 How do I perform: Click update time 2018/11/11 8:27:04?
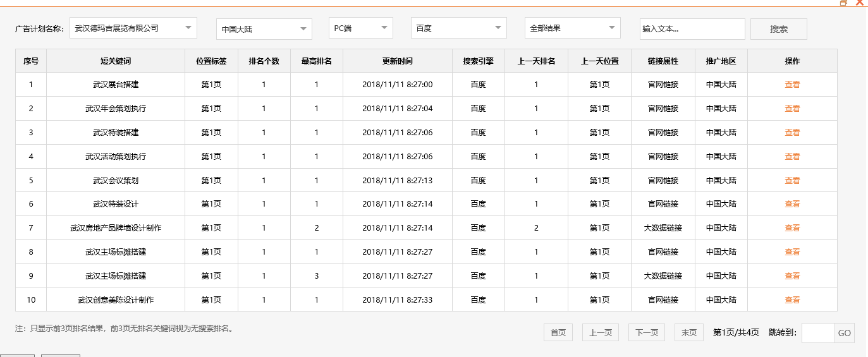pyautogui.click(x=398, y=109)
